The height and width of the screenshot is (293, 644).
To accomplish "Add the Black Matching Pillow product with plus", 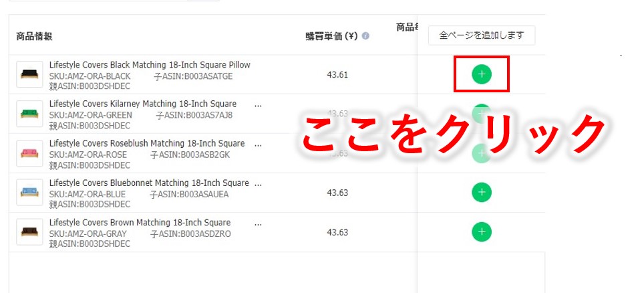I will point(482,74).
